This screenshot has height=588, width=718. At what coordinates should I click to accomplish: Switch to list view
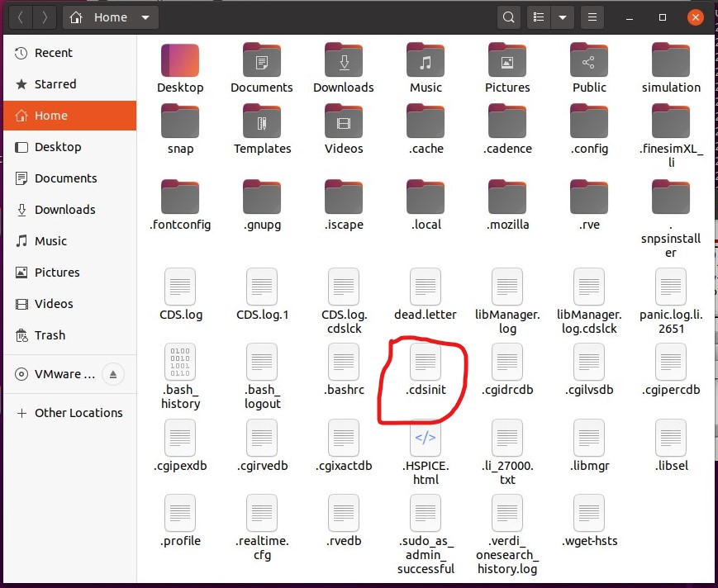[x=539, y=17]
